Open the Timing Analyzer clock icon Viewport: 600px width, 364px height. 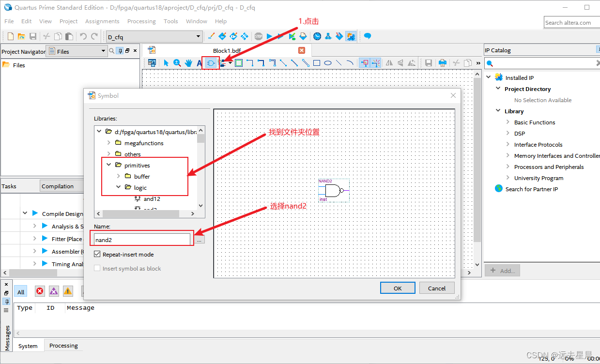pyautogui.click(x=317, y=36)
